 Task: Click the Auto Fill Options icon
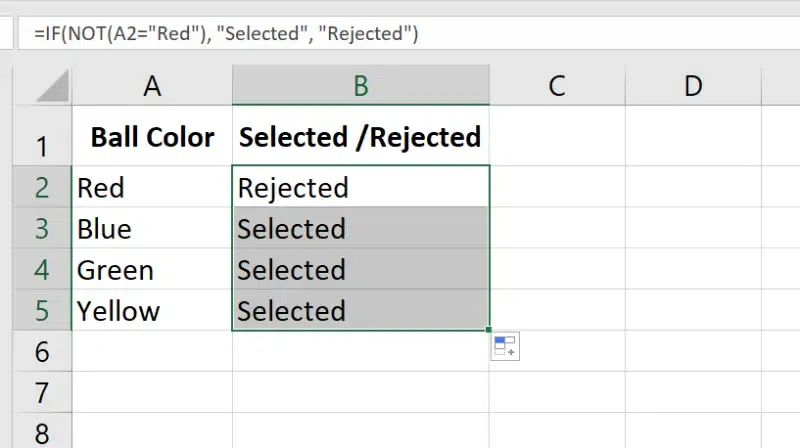pyautogui.click(x=505, y=346)
